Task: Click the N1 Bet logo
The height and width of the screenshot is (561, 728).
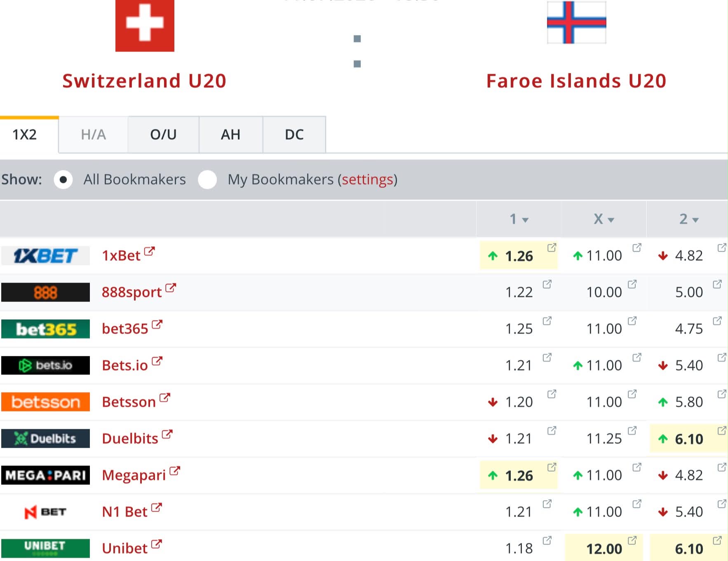Action: [45, 512]
